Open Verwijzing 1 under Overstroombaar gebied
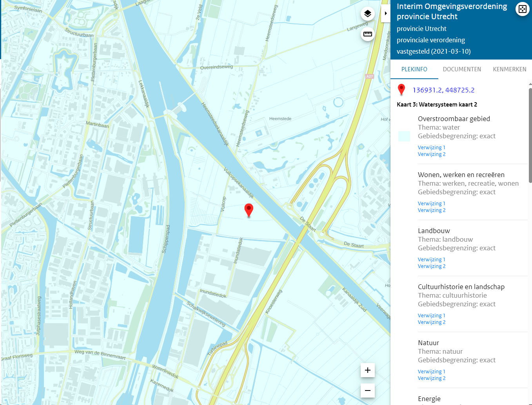Screen dimensions: 532x405 (x=431, y=148)
